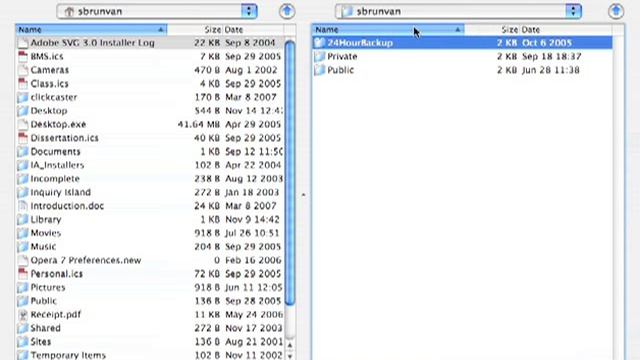This screenshot has height=360, width=640.
Task: Click the left pane scroll down arrow
Action: point(290,356)
